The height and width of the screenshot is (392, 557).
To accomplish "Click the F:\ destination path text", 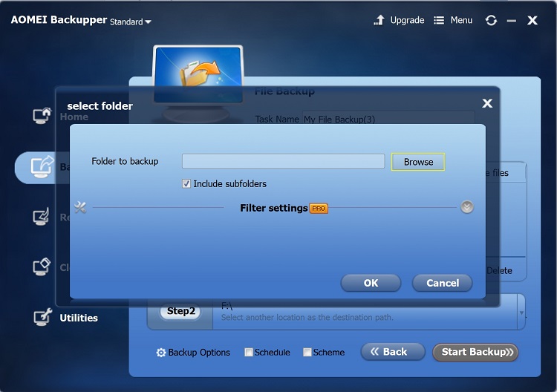I will pos(227,306).
